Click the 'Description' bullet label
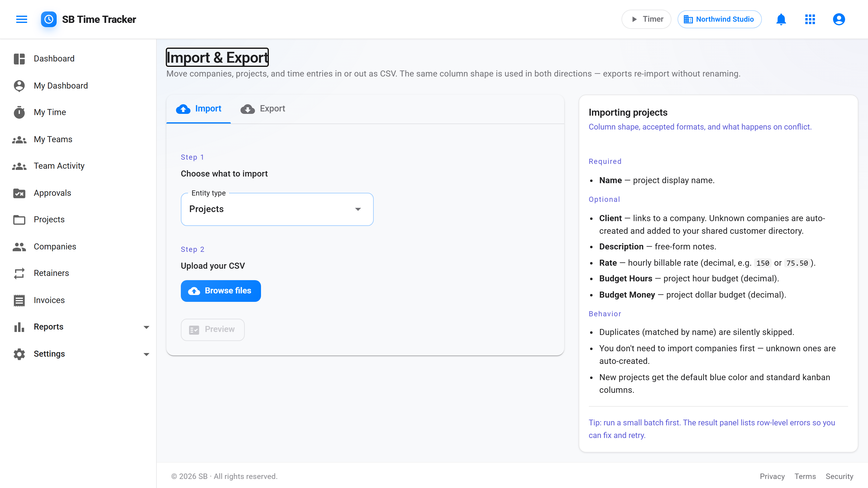868x488 pixels. coord(621,246)
